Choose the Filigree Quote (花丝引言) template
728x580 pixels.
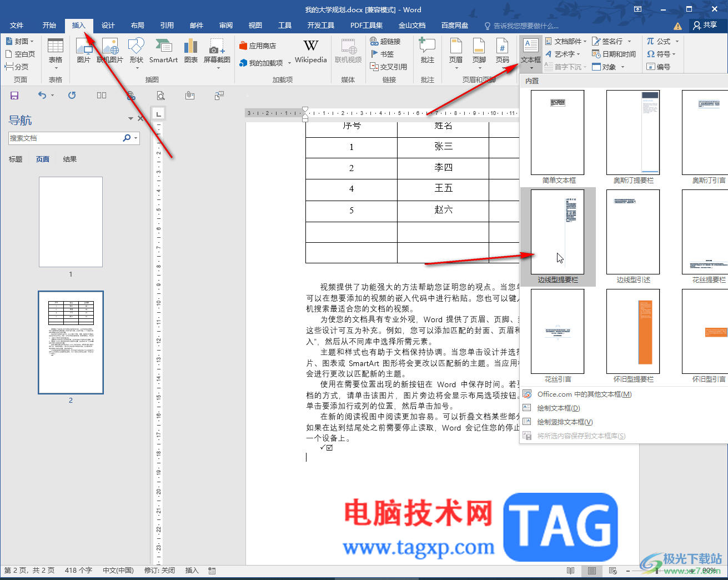(x=558, y=336)
